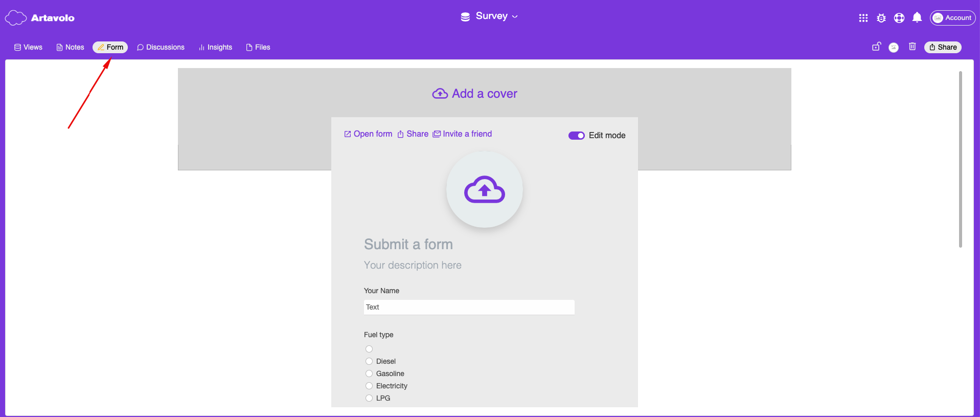Image resolution: width=980 pixels, height=417 pixels.
Task: Select the Form tab
Action: (110, 47)
